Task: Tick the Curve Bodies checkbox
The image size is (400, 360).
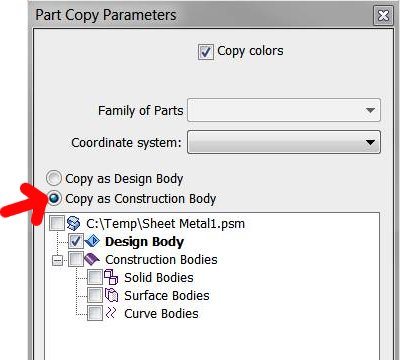Action: coord(95,313)
